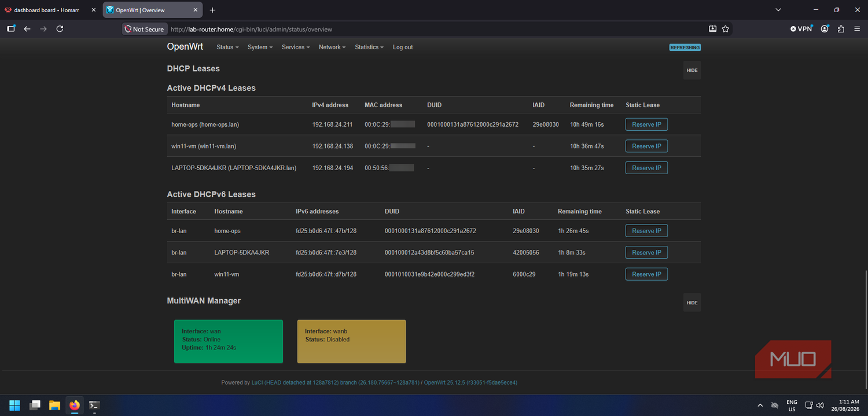
Task: Select the wanb Disabled interface card
Action: [x=352, y=341]
